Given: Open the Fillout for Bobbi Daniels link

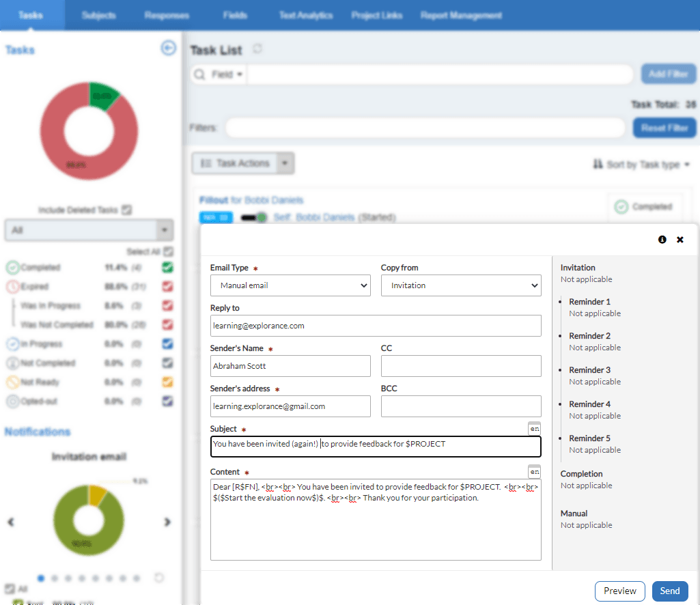Looking at the screenshot, I should (x=251, y=200).
